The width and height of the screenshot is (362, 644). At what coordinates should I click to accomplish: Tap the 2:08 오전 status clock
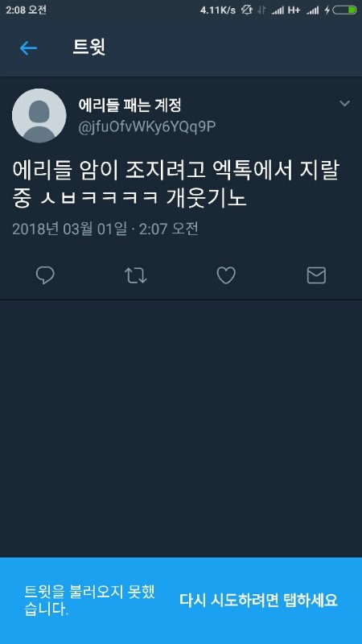[26, 10]
